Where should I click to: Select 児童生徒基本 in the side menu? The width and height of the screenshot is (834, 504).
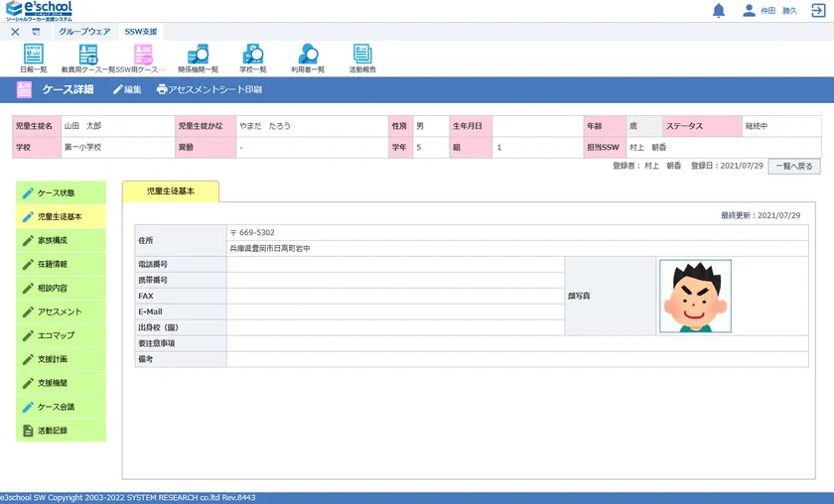click(x=61, y=217)
